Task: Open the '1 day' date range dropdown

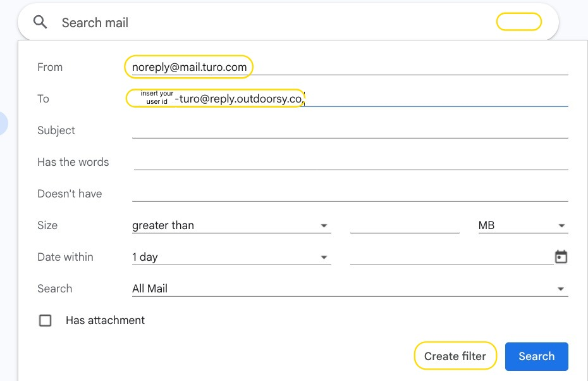Action: (x=231, y=257)
